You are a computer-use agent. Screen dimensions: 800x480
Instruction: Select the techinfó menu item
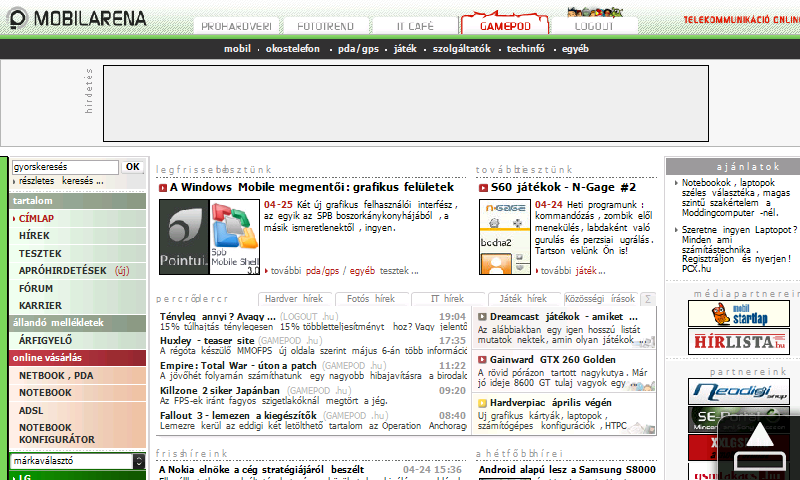coord(526,49)
